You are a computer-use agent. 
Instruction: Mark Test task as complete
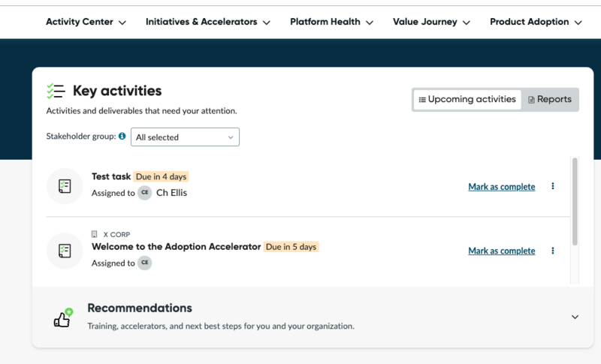(501, 186)
